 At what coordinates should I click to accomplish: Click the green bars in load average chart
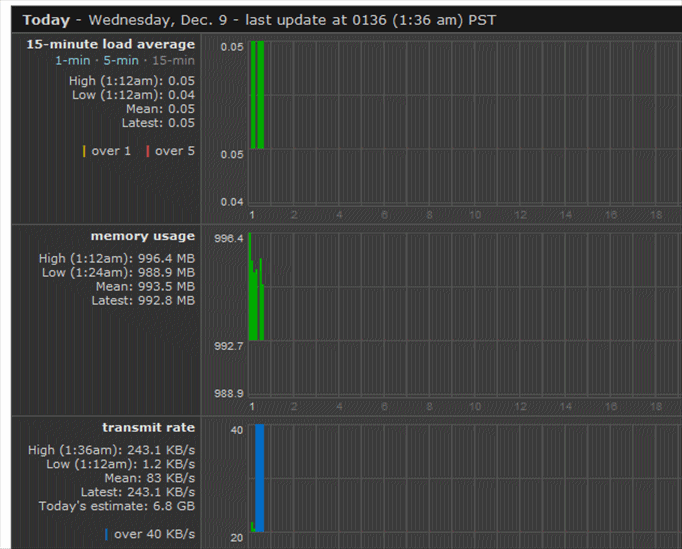(257, 95)
